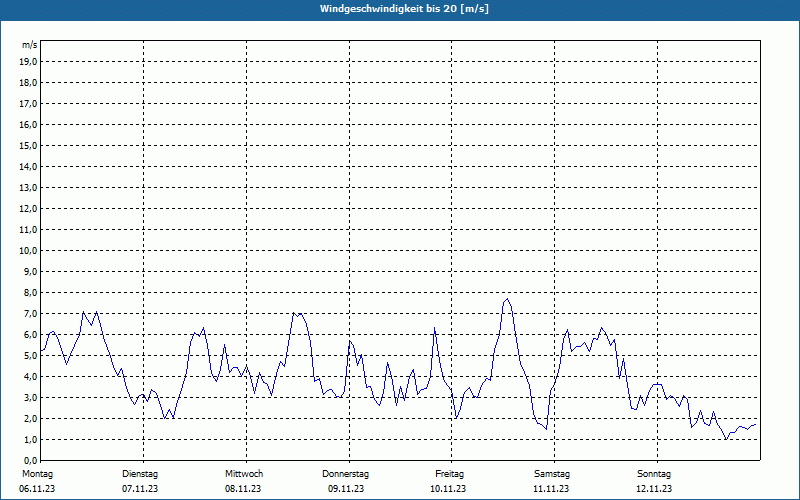Select the 19,0 y-axis label
The height and width of the screenshot is (500, 800).
point(29,61)
